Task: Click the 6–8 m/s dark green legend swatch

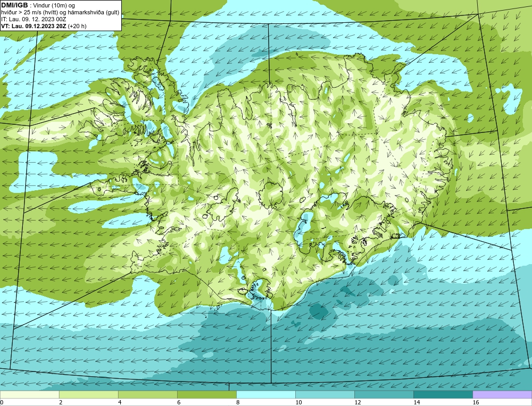Action: [206, 394]
